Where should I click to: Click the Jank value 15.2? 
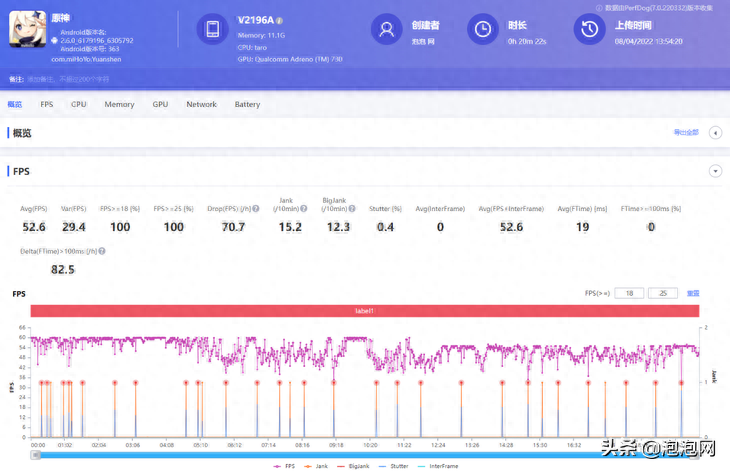pos(290,227)
